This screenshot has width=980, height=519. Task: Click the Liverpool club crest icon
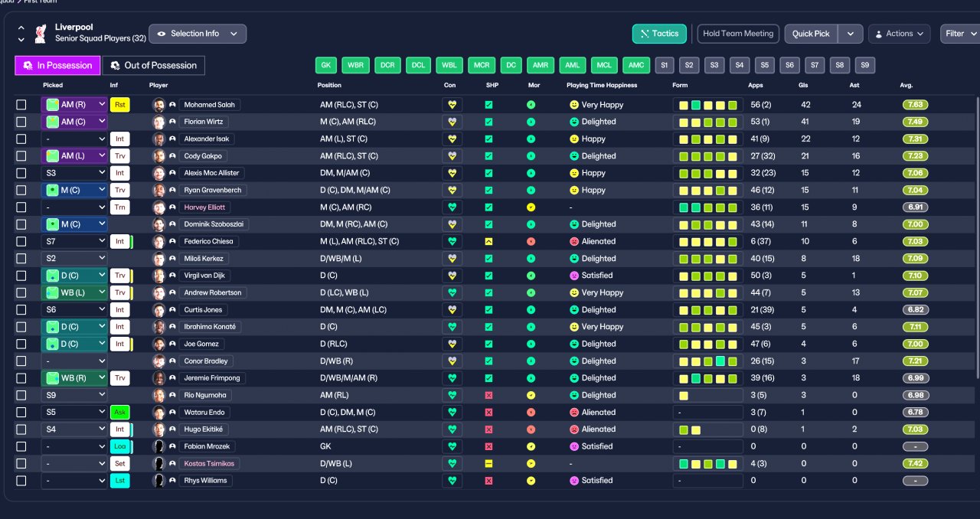(x=41, y=34)
